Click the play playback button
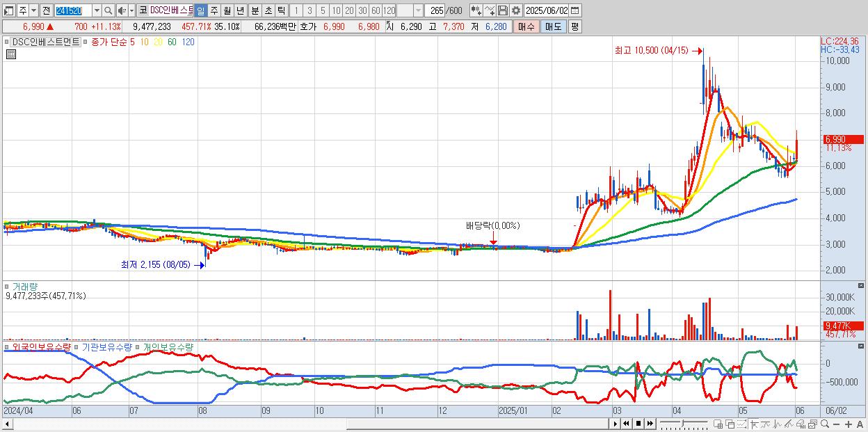868x432 pixels. pos(615,424)
